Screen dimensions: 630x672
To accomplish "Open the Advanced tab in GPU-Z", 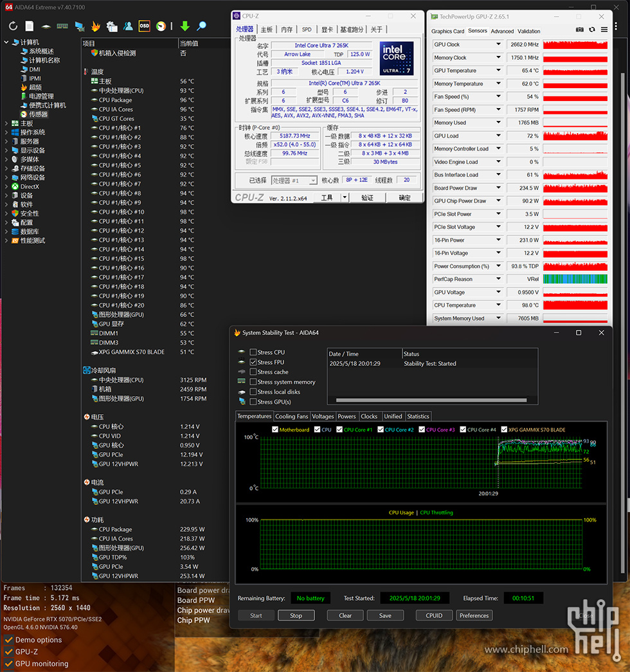I will click(x=502, y=32).
